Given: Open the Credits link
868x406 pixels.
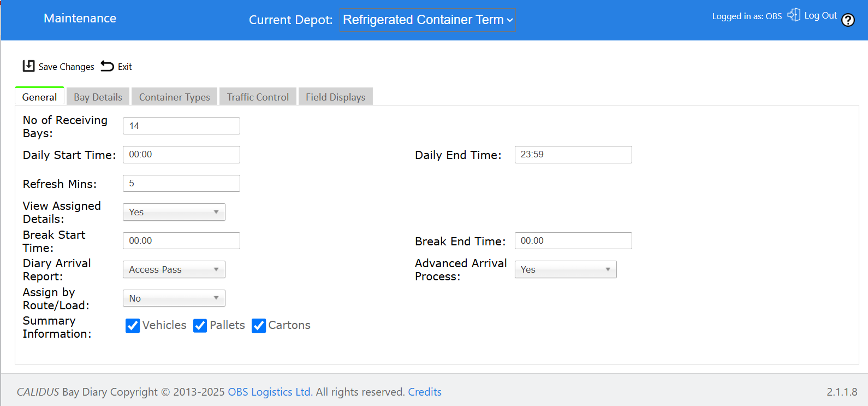Looking at the screenshot, I should coord(425,392).
